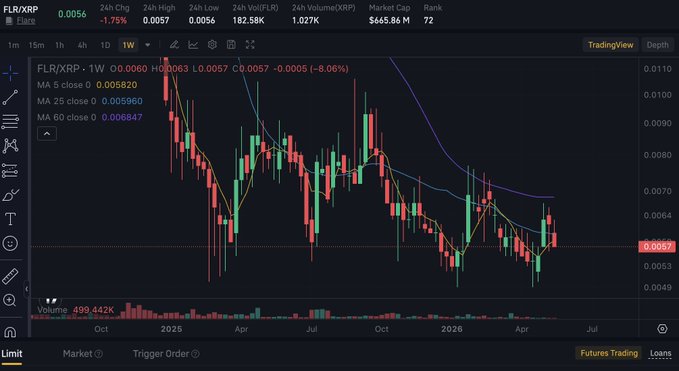679x371 pixels.
Task: Click the current price tag 0.0057
Action: pos(656,247)
